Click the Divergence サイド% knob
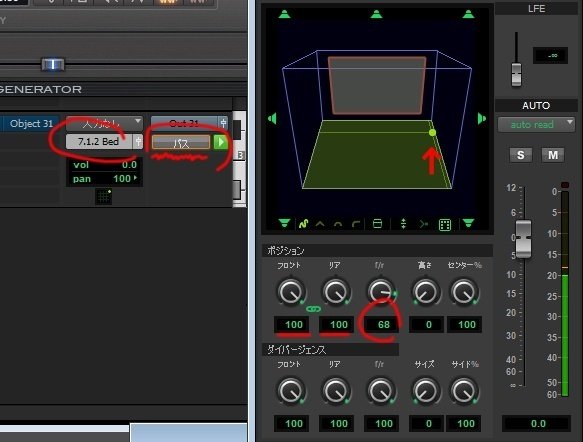Screen dimensions: 583x442 [x=464, y=391]
